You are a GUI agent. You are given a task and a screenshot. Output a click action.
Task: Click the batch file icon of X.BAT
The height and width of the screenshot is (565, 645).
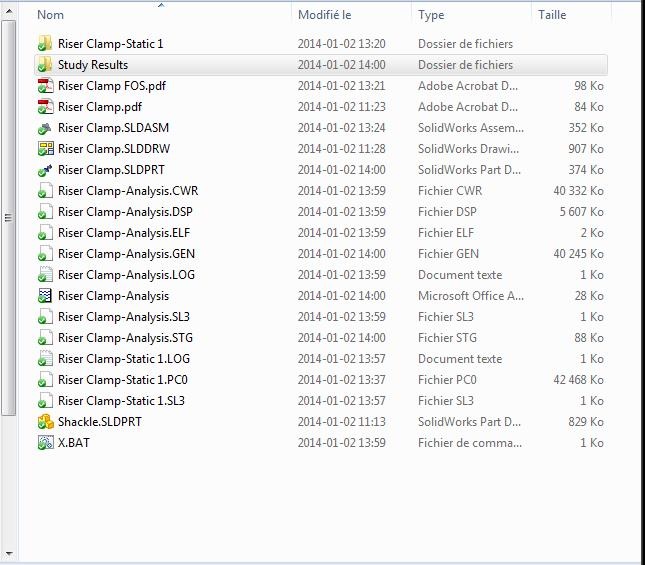pyautogui.click(x=45, y=442)
